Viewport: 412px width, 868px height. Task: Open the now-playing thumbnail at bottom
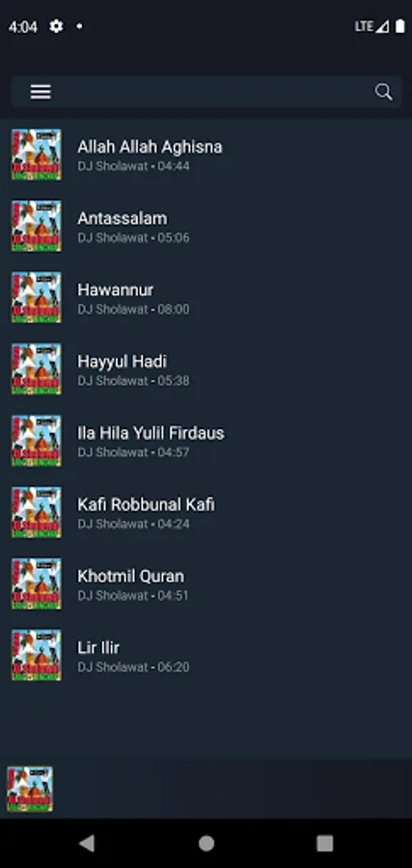pos(30,789)
